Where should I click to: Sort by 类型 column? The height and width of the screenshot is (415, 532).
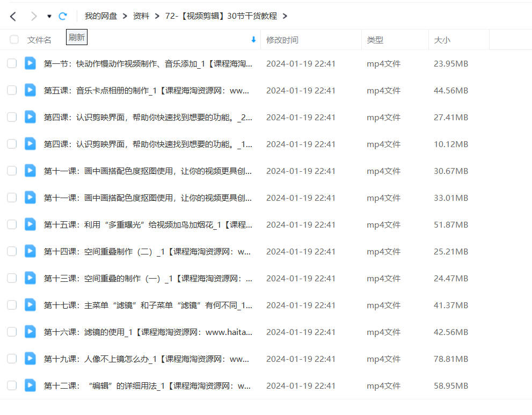pos(375,40)
